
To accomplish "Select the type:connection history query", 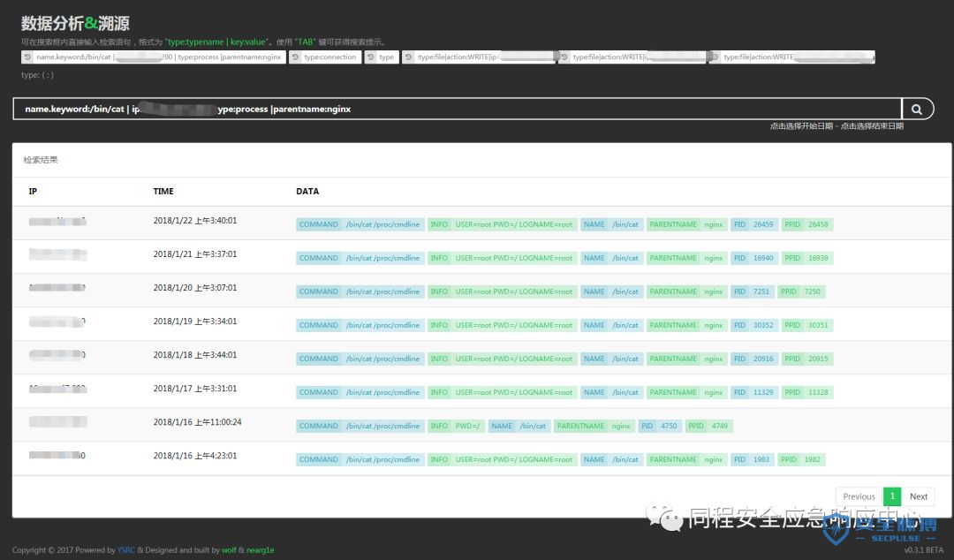I will click(x=325, y=57).
